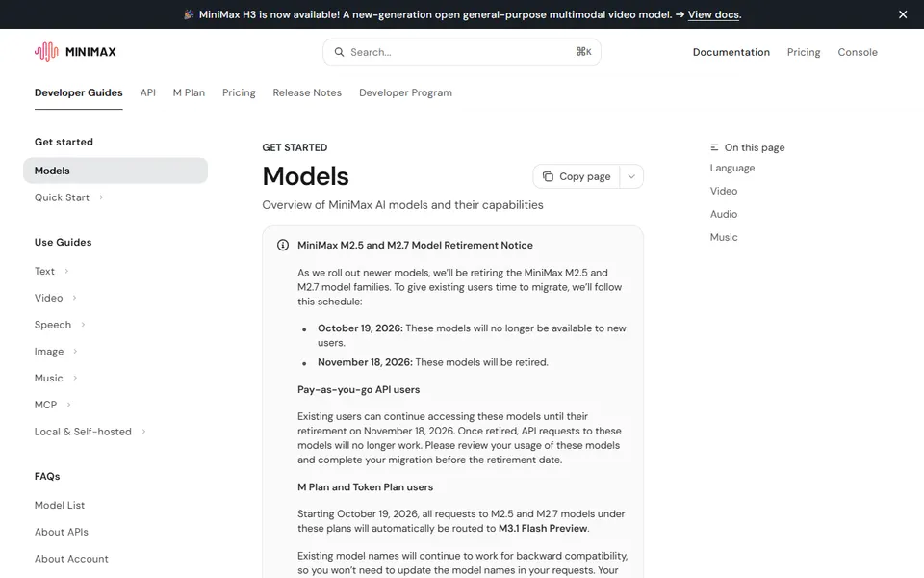Open the Music use guide in sidebar
Screen dimensions: 924x578
point(48,378)
